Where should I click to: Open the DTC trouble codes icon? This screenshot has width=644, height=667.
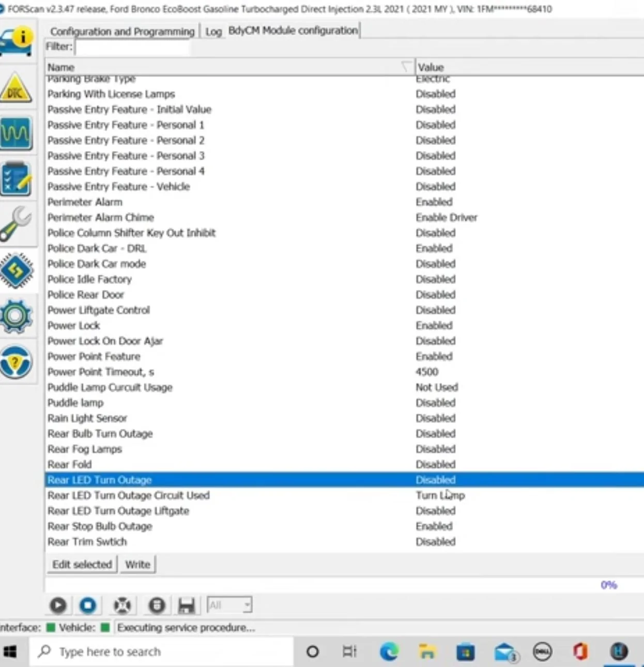pos(17,88)
